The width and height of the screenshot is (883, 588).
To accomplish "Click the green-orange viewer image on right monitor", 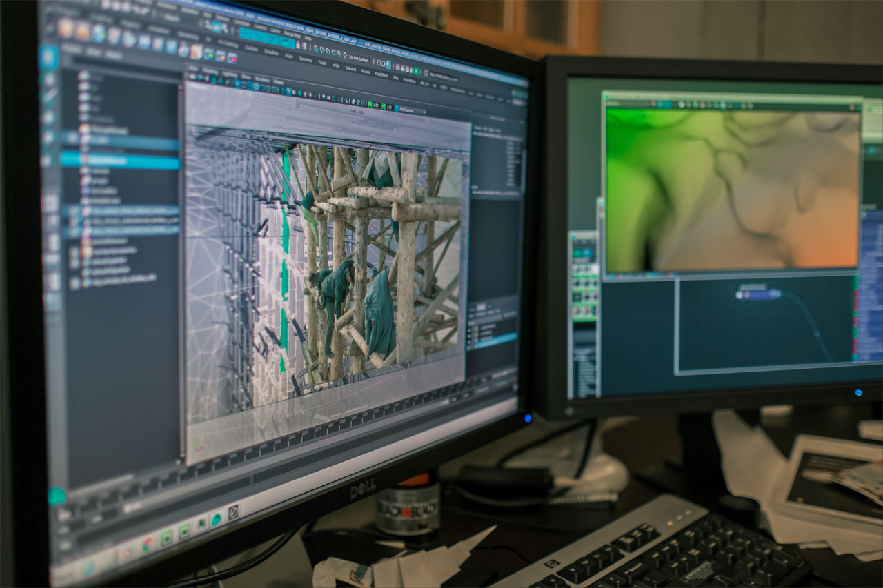I will [733, 190].
